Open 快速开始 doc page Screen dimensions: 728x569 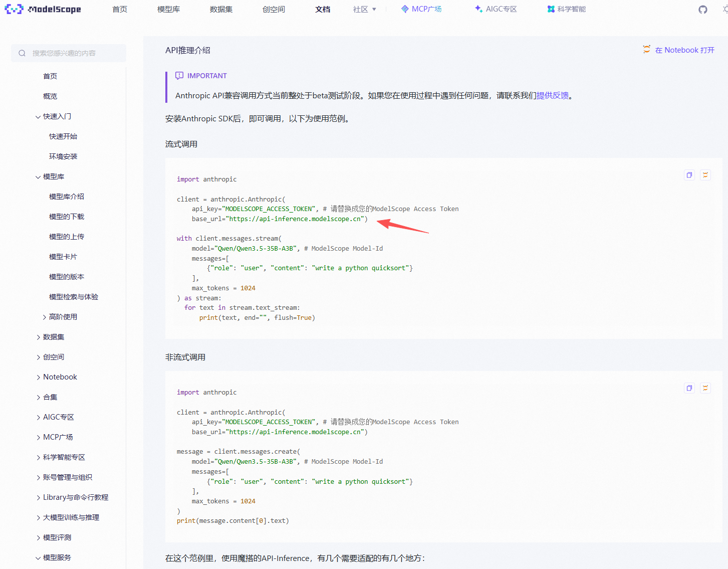coord(63,136)
